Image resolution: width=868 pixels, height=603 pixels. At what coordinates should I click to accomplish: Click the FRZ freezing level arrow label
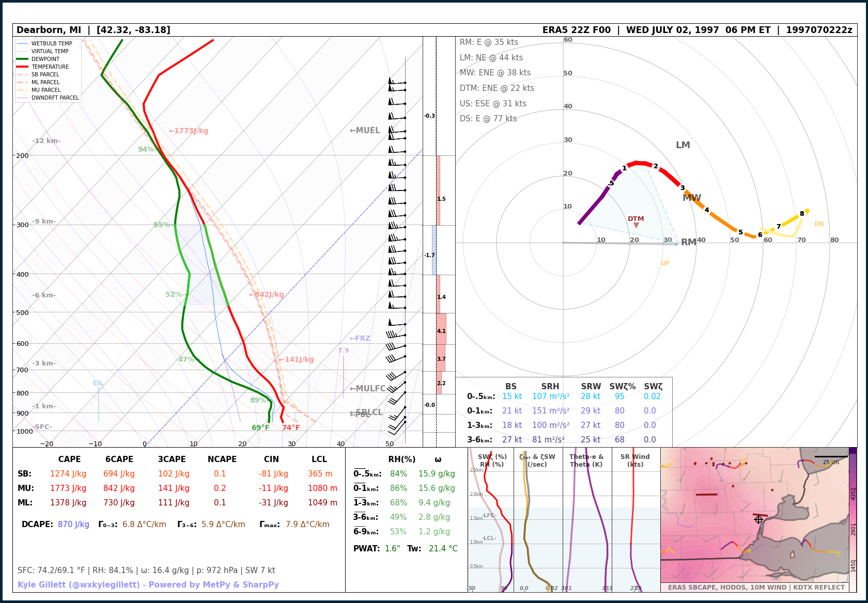tap(360, 339)
